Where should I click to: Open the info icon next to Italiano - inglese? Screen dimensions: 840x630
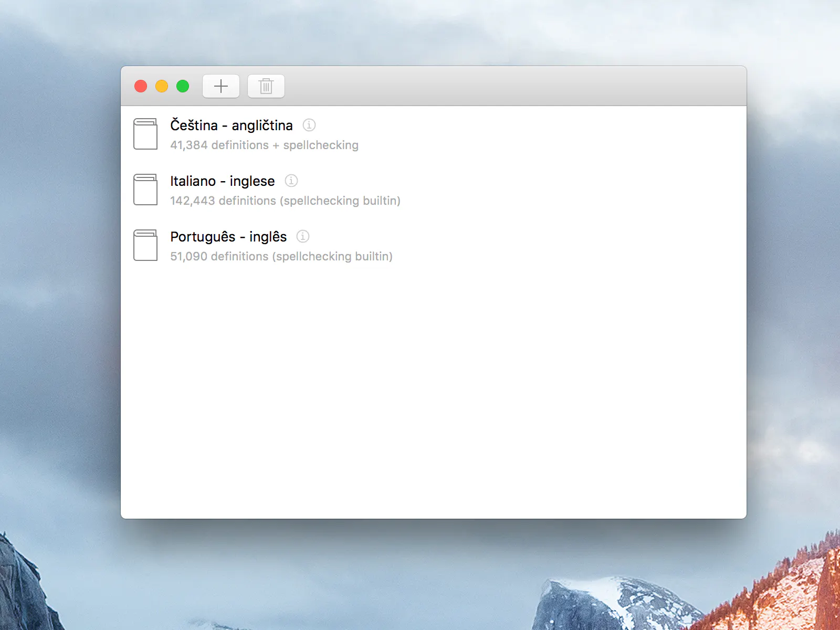pyautogui.click(x=291, y=181)
